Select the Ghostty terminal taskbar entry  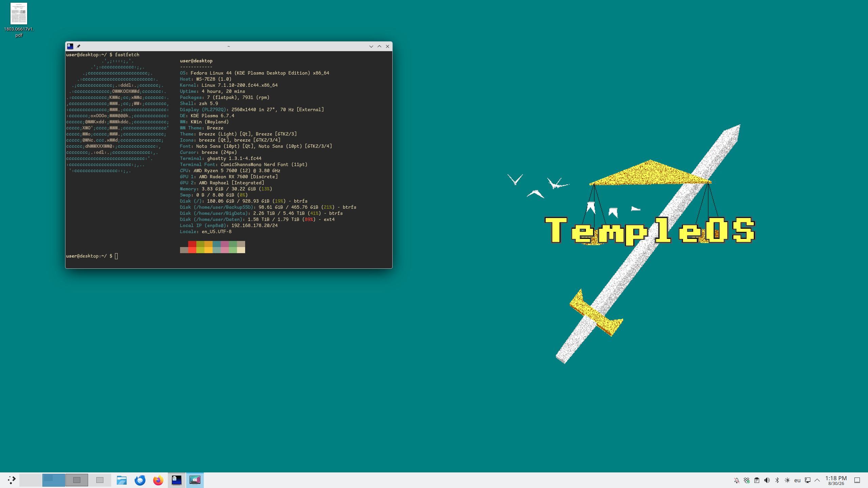coord(177,480)
